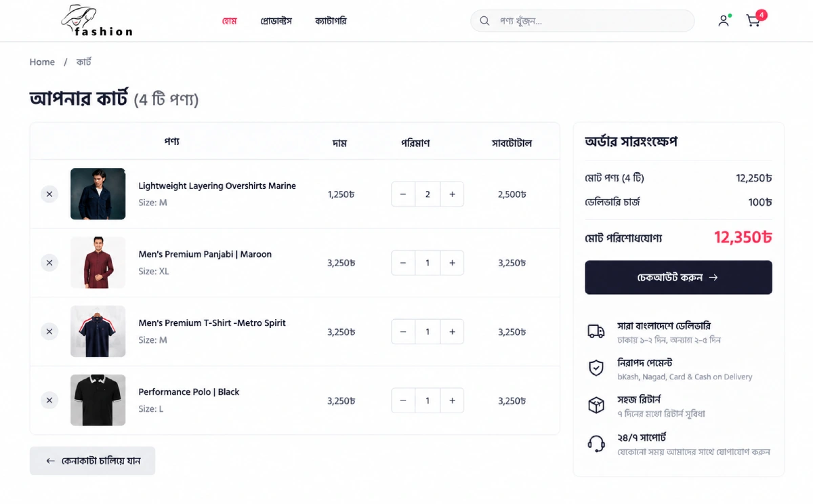Click the delivery truck icon
Screen dimensions: 813x504
[596, 331]
